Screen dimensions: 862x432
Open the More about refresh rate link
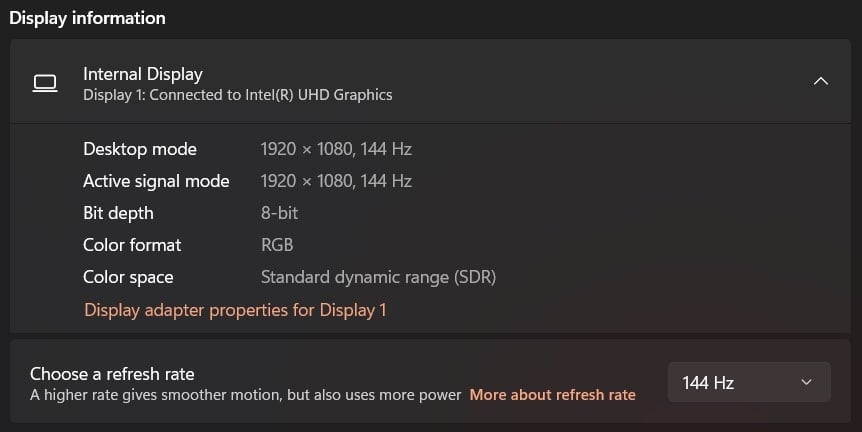point(552,395)
